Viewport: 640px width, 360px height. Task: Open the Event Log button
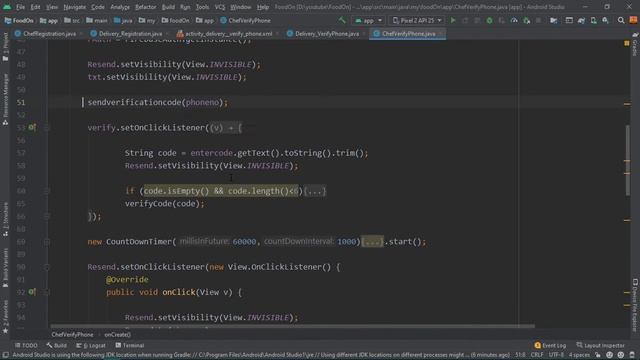click(550, 345)
